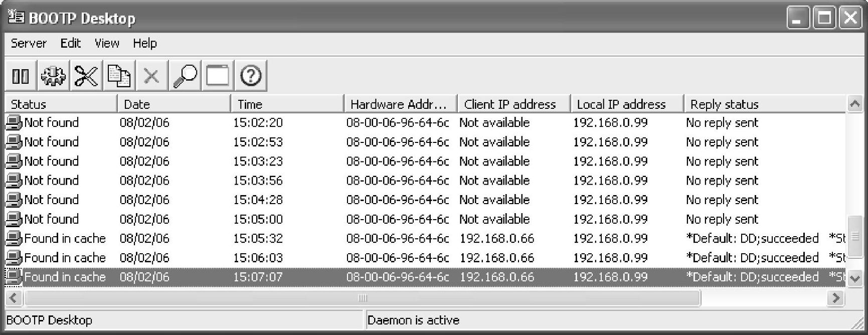This screenshot has width=868, height=335.
Task: Click the time 15:04:28 cell
Action: (x=258, y=200)
